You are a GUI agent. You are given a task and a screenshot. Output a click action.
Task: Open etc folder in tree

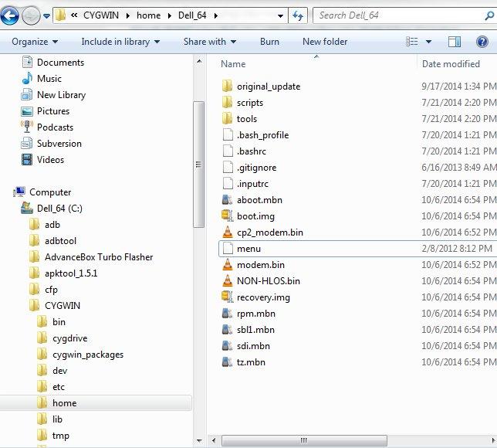click(59, 387)
